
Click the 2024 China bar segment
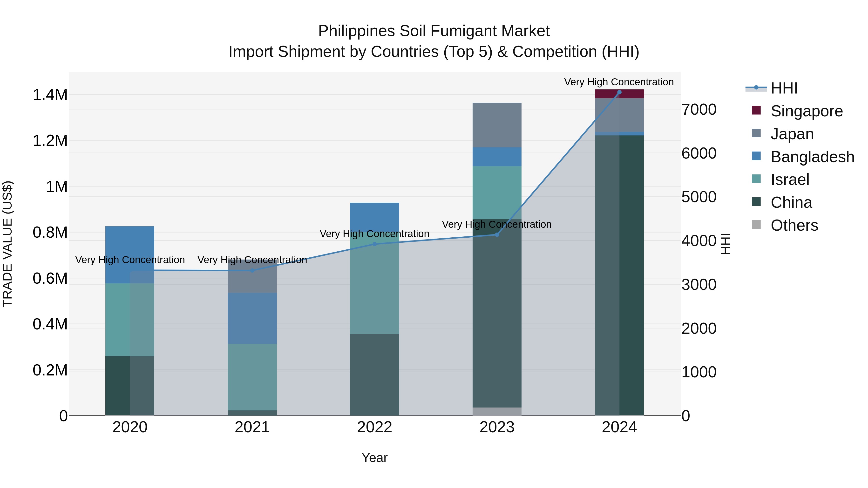(x=619, y=275)
